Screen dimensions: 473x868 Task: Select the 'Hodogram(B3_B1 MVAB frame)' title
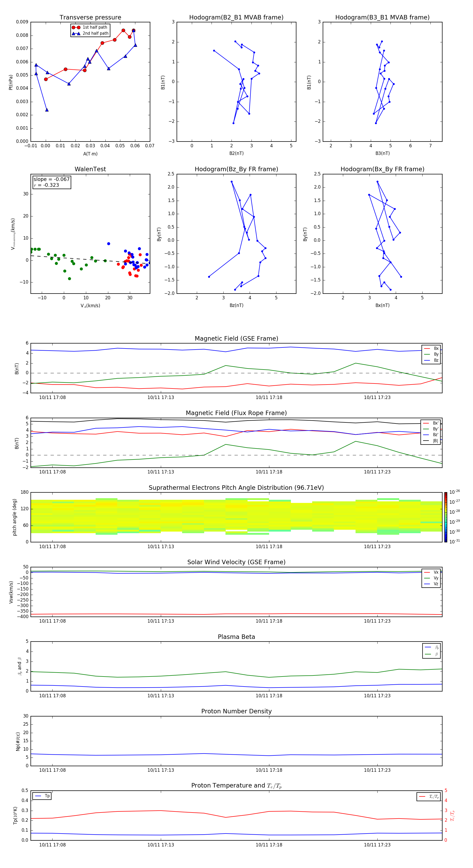382,18
